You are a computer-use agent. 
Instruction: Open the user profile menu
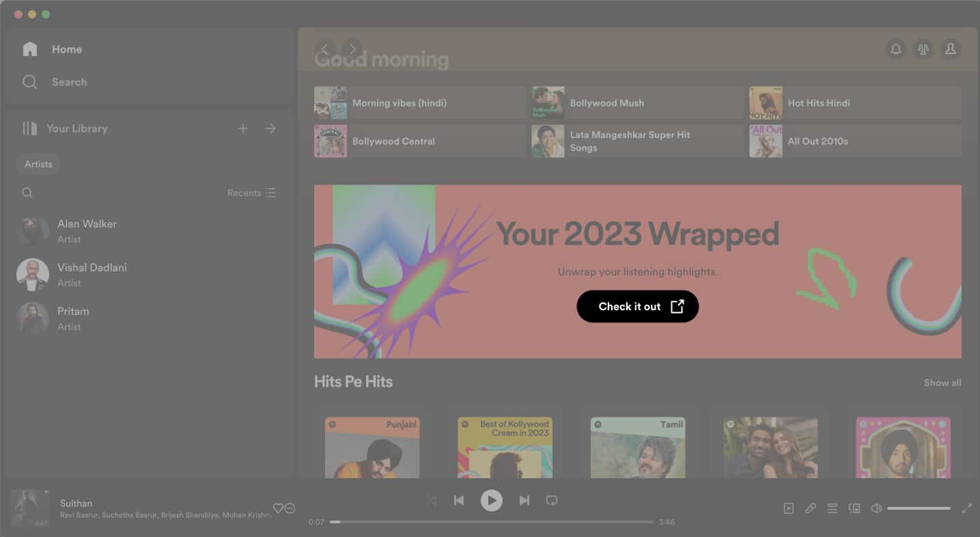950,49
